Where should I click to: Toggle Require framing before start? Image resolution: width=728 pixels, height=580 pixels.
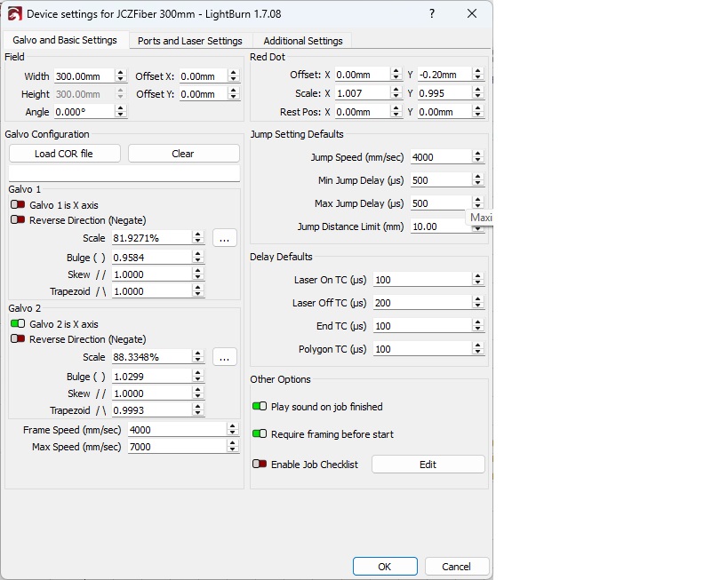tap(260, 434)
